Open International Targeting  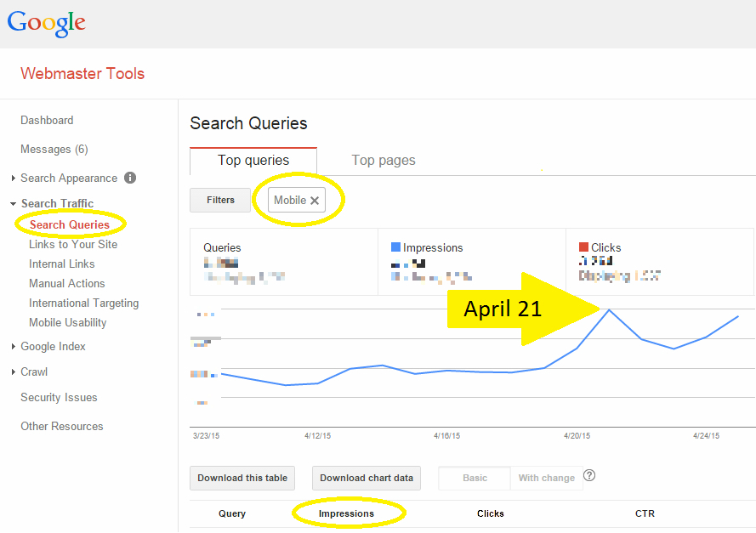click(x=84, y=303)
